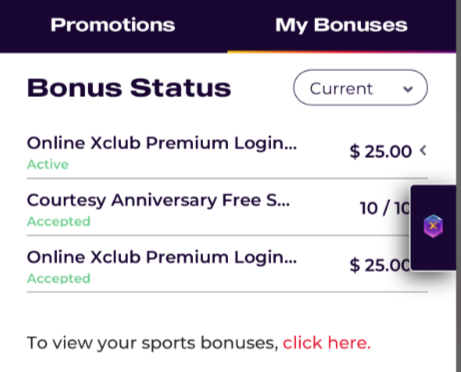
Task: Click the $ 25.00 amount on the last bonus
Action: click(380, 266)
